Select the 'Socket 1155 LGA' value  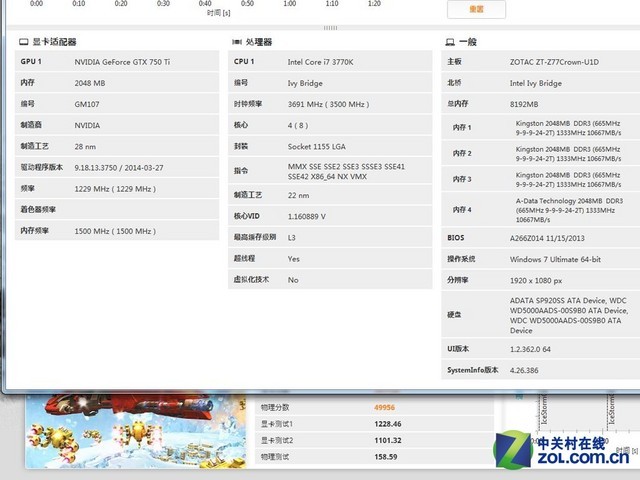coord(317,147)
